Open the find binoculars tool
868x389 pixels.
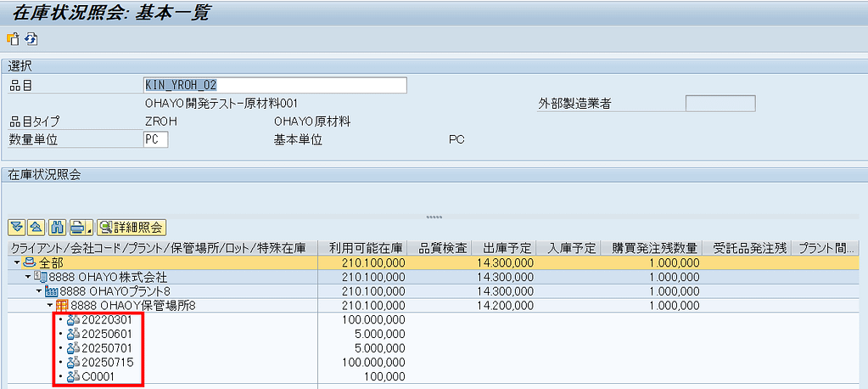57,227
